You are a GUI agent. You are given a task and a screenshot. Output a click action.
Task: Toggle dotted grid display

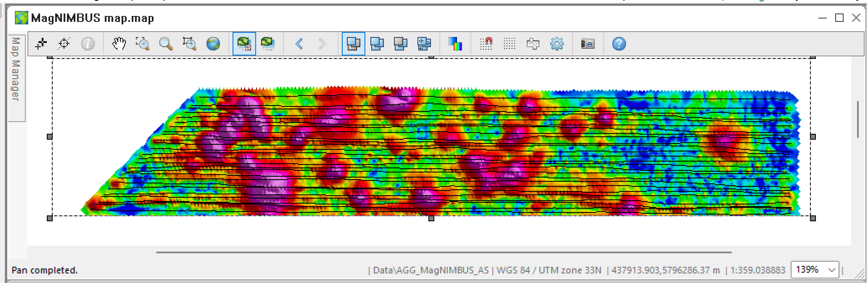[x=510, y=43]
